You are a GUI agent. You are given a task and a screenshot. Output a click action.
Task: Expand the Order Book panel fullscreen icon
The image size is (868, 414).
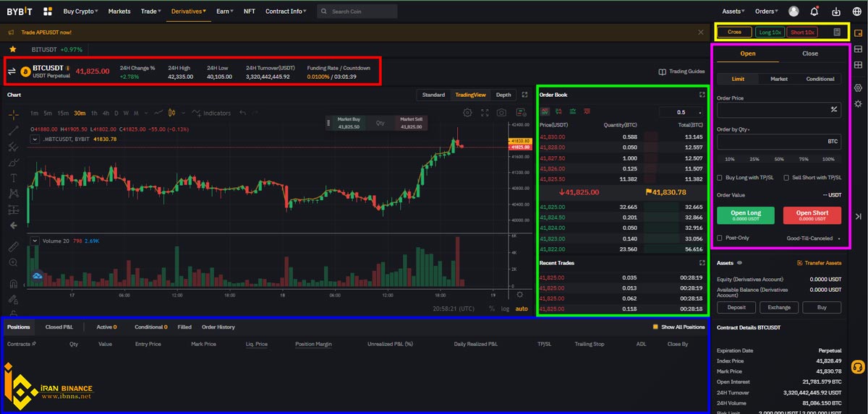tap(702, 95)
